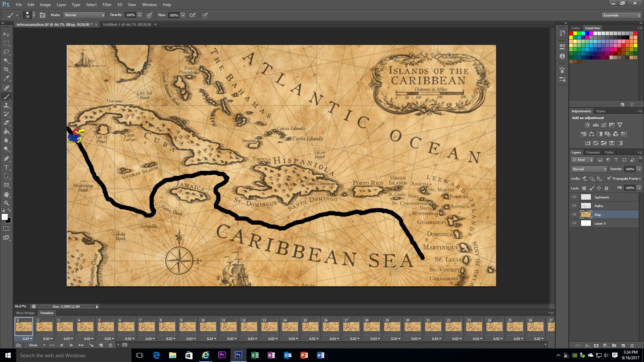The height and width of the screenshot is (362, 644).
Task: Open frame 1 delay time dropdown
Action: click(x=27, y=339)
